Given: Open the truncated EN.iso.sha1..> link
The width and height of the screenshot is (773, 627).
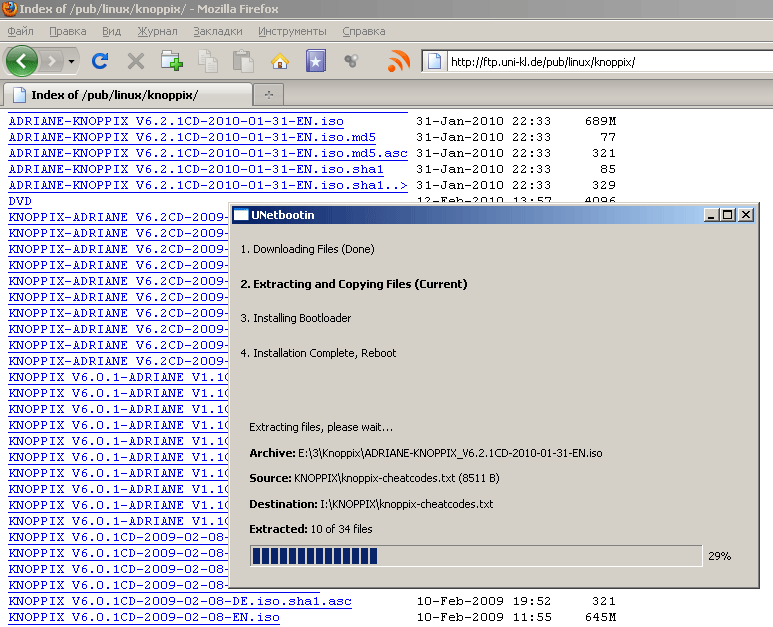Looking at the screenshot, I should pos(208,185).
